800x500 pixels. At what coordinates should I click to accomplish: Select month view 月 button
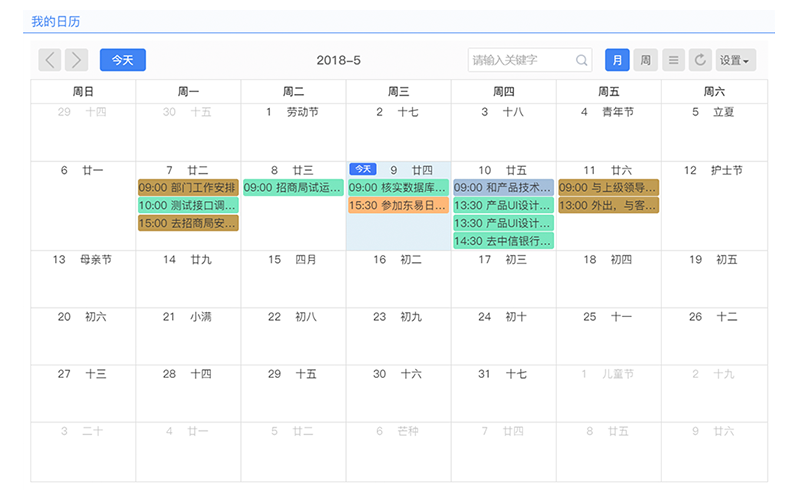pos(617,60)
